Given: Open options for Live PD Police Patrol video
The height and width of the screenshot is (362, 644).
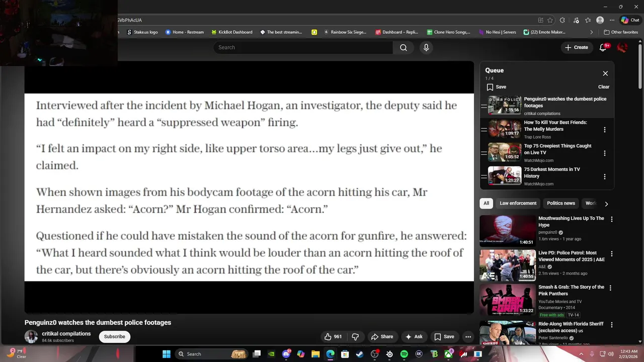Looking at the screenshot, I should pos(612,254).
